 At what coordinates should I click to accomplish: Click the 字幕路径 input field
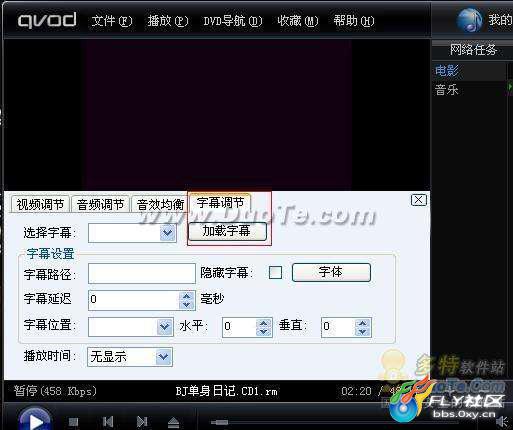[x=142, y=273]
